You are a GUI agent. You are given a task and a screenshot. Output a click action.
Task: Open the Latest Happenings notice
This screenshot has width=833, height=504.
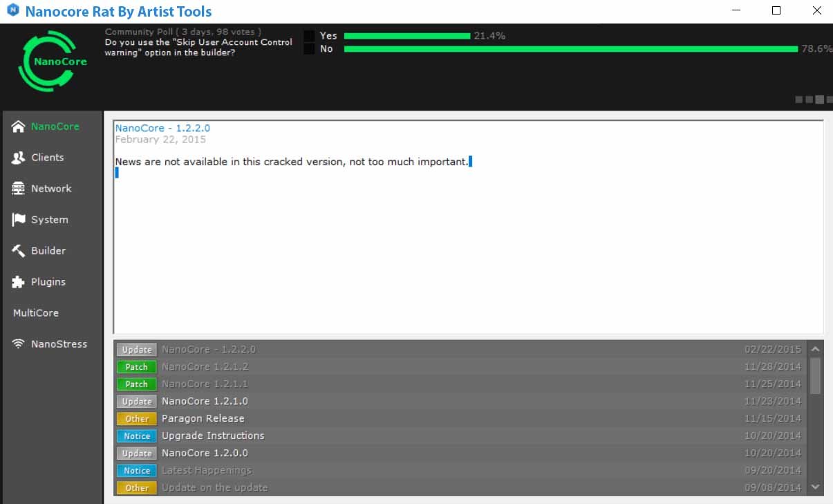460,471
